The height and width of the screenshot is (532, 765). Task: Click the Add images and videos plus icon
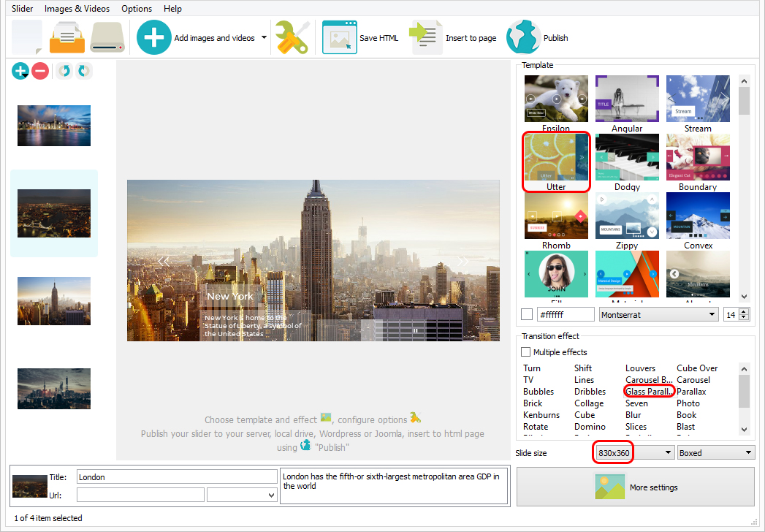153,37
